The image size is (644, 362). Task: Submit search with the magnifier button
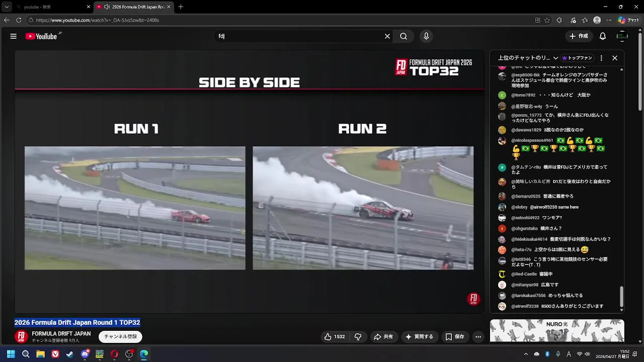click(404, 36)
